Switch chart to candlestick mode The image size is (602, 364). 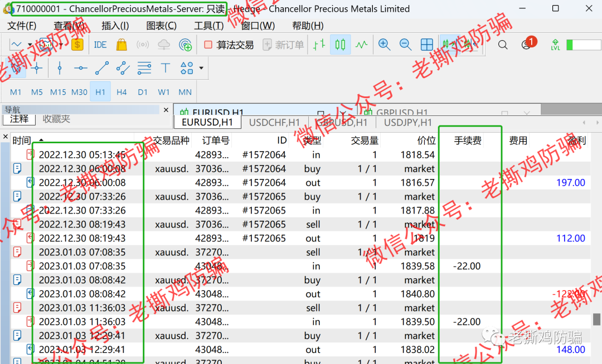pyautogui.click(x=340, y=45)
